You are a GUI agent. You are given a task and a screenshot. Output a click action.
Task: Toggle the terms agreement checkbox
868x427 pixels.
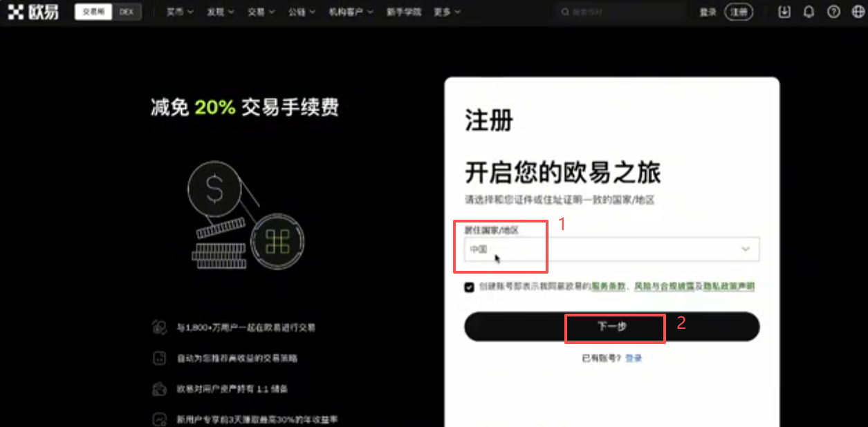tap(470, 287)
